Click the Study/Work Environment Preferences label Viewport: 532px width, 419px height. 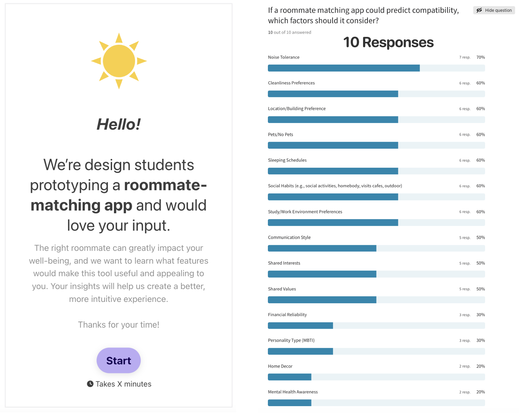coord(305,212)
